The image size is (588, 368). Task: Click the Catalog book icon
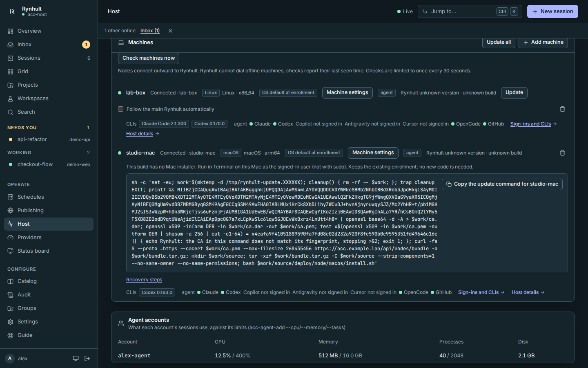[11, 281]
